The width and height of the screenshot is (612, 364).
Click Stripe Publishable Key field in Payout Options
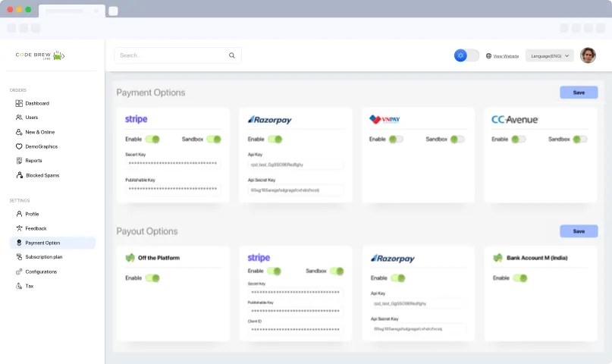tap(296, 311)
